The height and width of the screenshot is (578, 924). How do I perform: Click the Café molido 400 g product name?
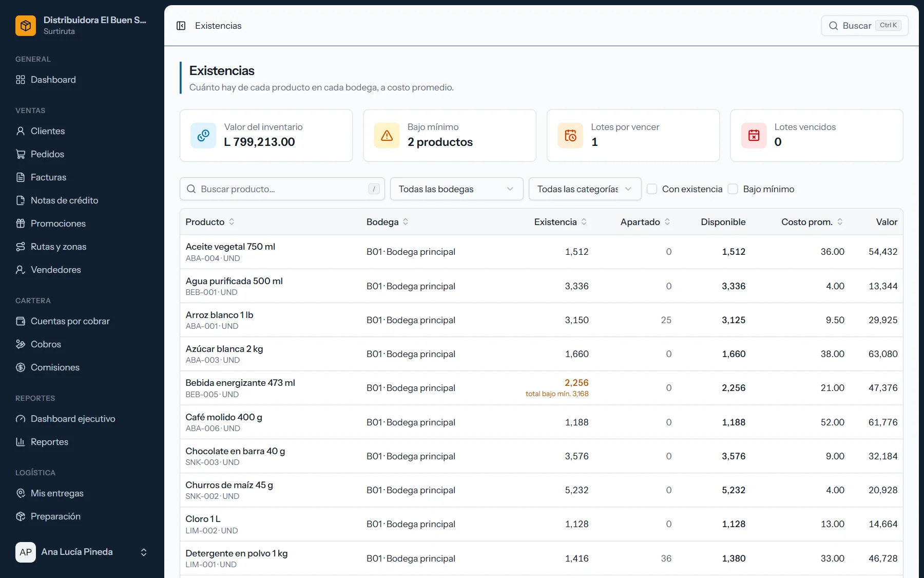tap(224, 417)
